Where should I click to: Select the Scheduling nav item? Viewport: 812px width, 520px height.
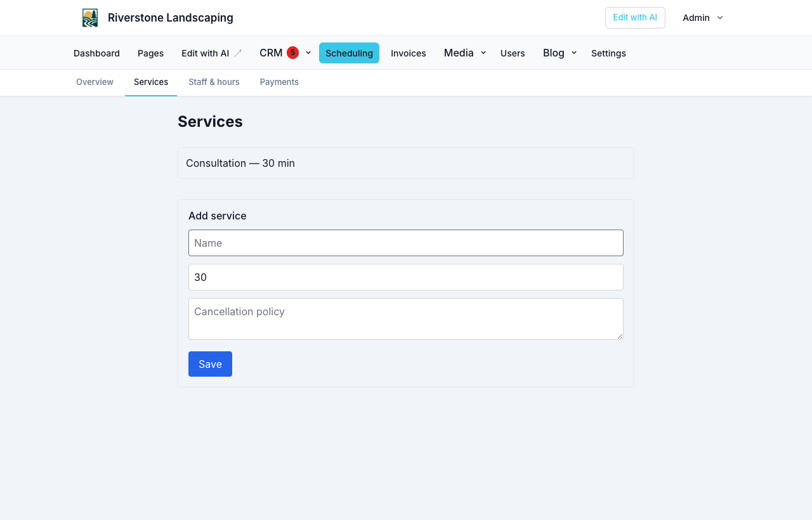click(x=349, y=53)
